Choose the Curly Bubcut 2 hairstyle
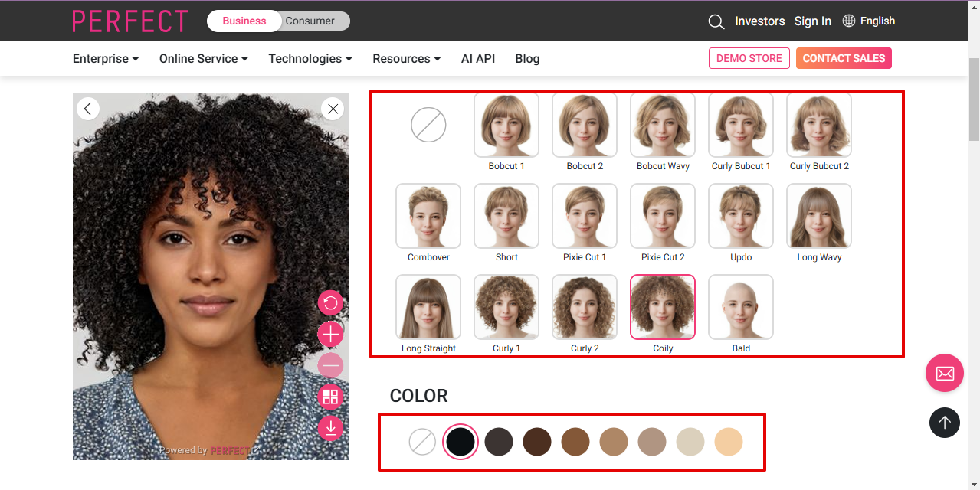 pos(819,125)
